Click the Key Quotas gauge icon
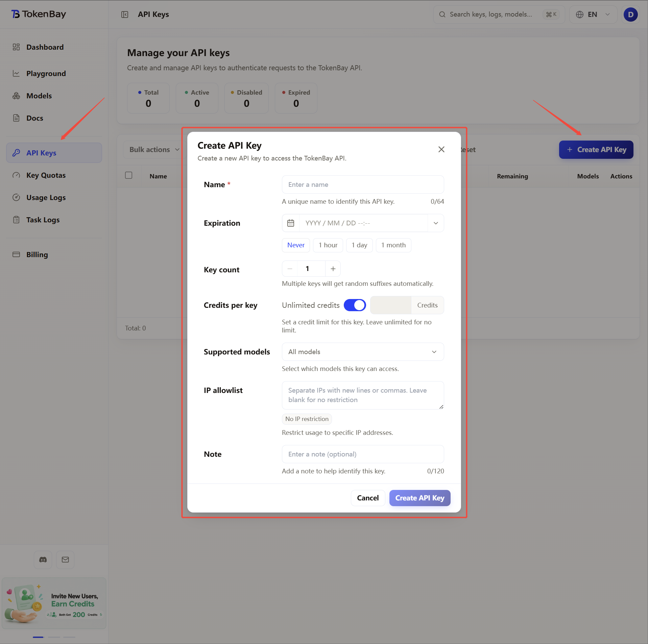 point(16,175)
